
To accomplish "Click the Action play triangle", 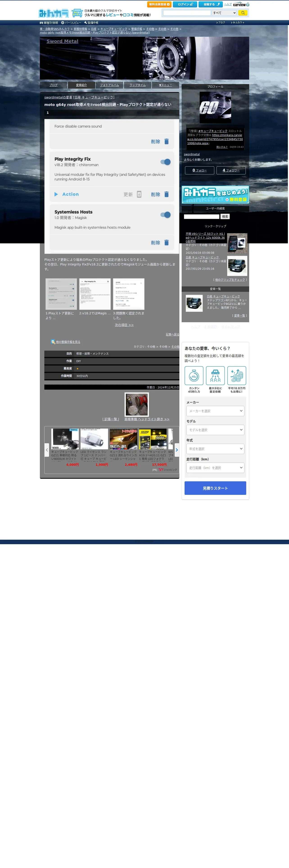I will pos(56,194).
